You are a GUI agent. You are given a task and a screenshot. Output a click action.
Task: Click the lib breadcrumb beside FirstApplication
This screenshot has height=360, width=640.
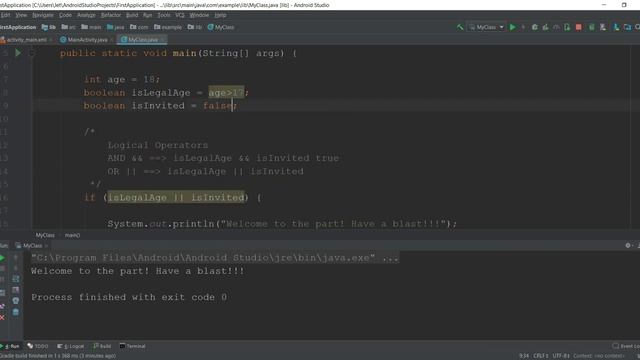(x=49, y=27)
